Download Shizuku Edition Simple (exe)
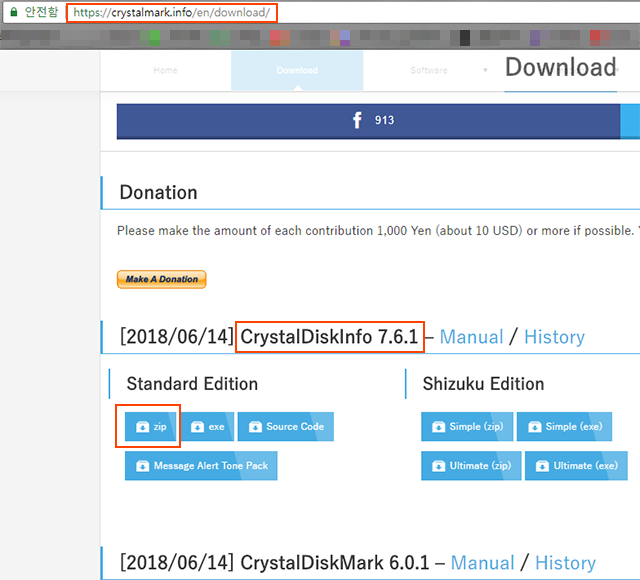This screenshot has width=640, height=580. click(x=564, y=427)
